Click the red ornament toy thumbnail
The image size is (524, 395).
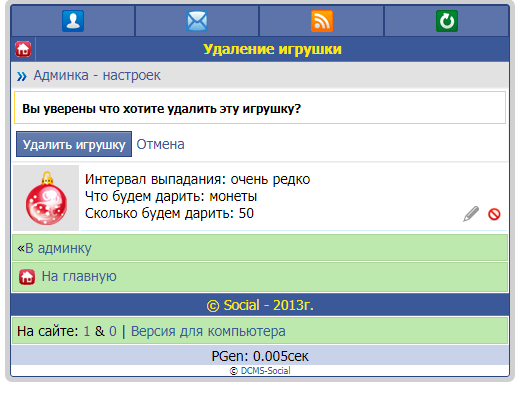pos(46,198)
